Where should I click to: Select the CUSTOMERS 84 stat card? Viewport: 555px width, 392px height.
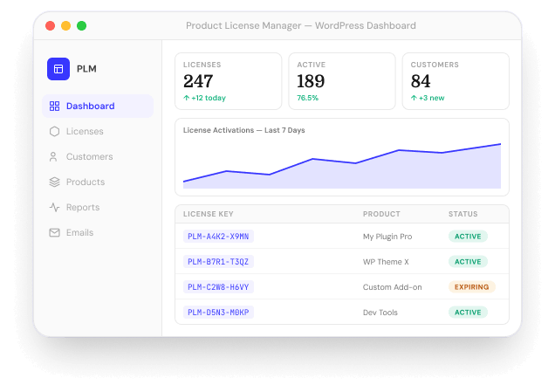coord(456,81)
